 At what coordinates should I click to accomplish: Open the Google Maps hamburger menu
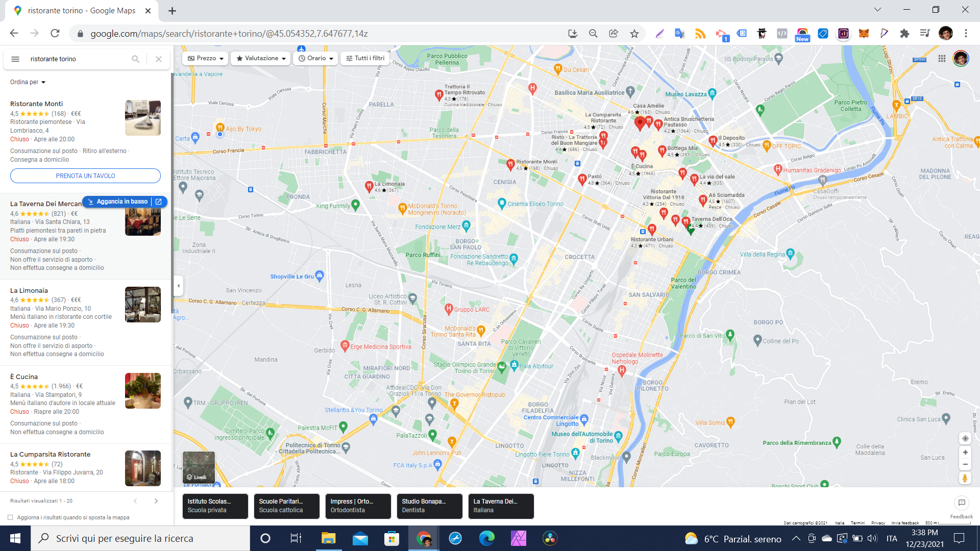point(15,59)
